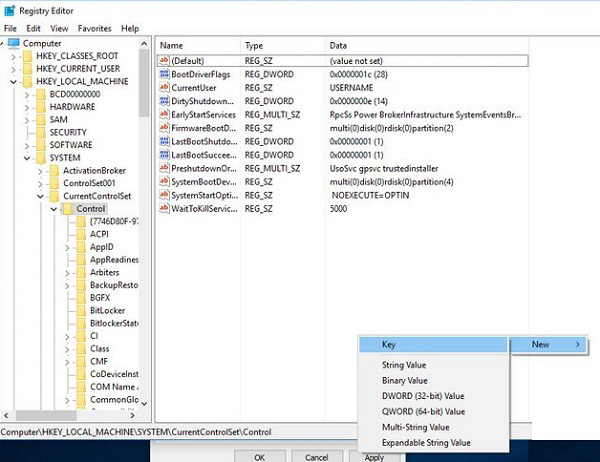Select the SAM key in the tree
Image resolution: width=600 pixels, height=462 pixels.
[x=58, y=119]
